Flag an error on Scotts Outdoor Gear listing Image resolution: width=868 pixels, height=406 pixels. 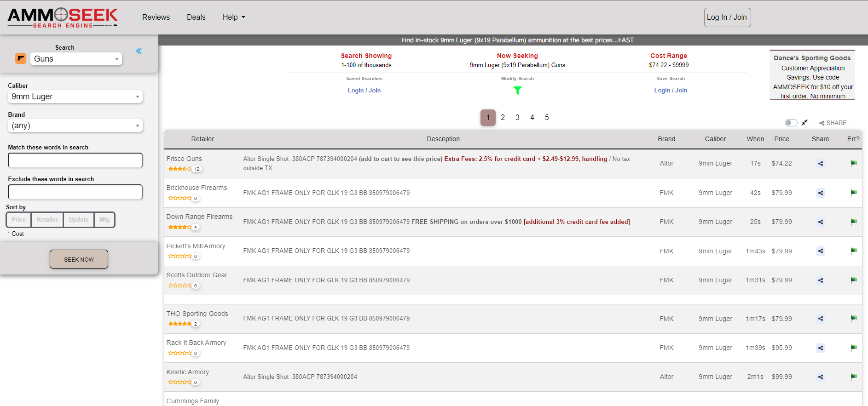point(854,280)
